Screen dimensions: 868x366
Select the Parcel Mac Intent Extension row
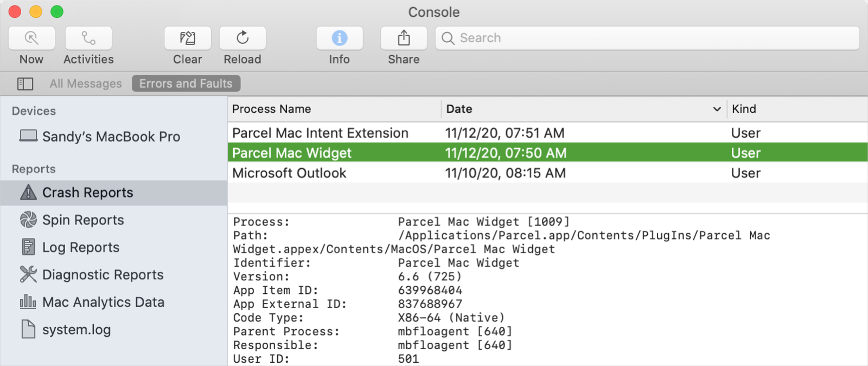(548, 133)
